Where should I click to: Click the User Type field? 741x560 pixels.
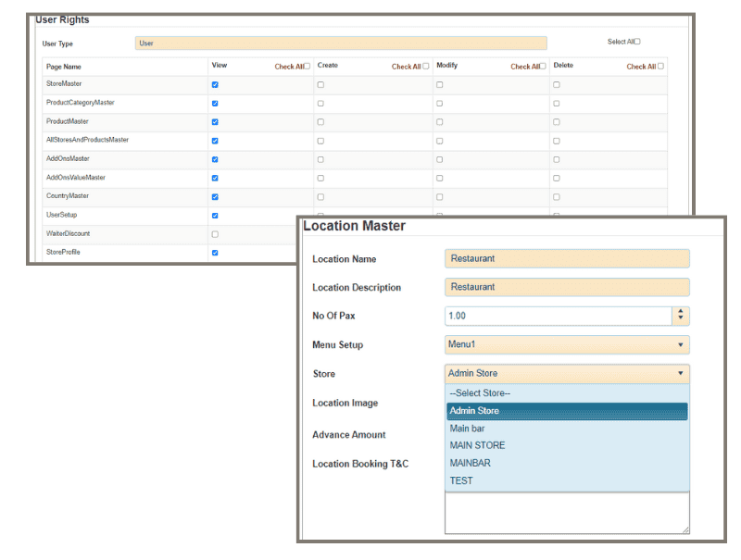[341, 43]
